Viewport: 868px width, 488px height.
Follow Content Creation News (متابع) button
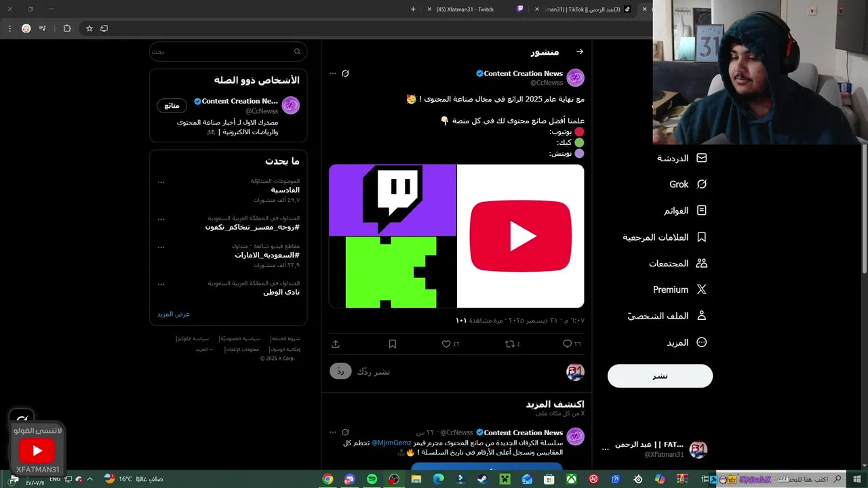(x=172, y=106)
